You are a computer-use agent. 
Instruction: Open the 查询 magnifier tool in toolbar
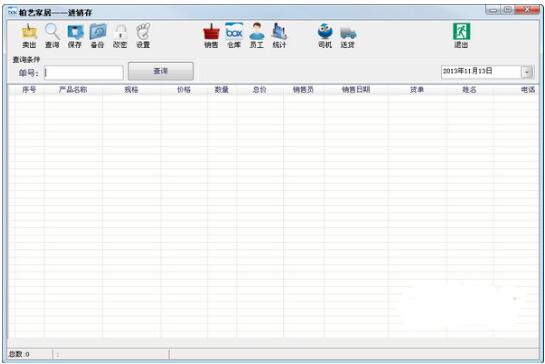[52, 35]
